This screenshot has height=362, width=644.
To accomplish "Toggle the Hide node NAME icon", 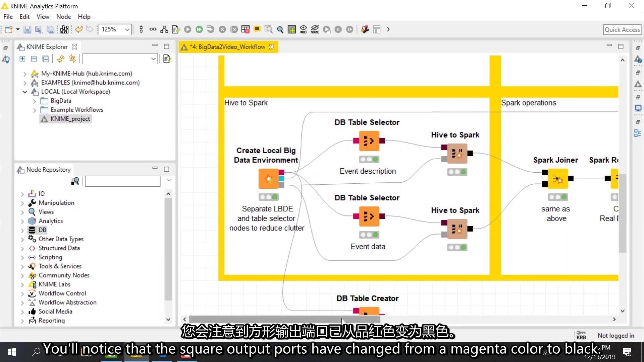I will tap(315, 29).
